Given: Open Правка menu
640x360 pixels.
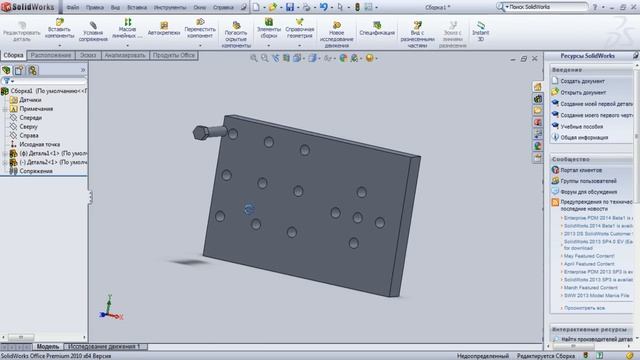Looking at the screenshot, I should 95,7.
